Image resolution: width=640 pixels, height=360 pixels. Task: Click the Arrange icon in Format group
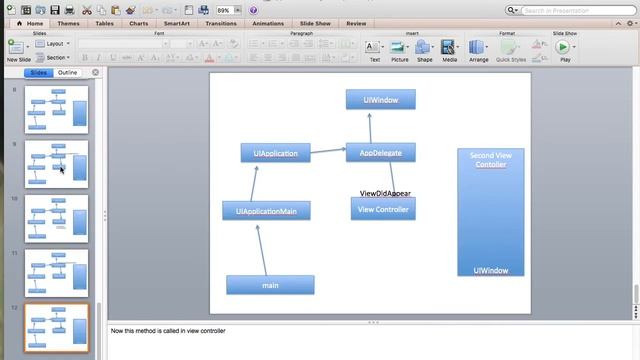click(x=476, y=47)
